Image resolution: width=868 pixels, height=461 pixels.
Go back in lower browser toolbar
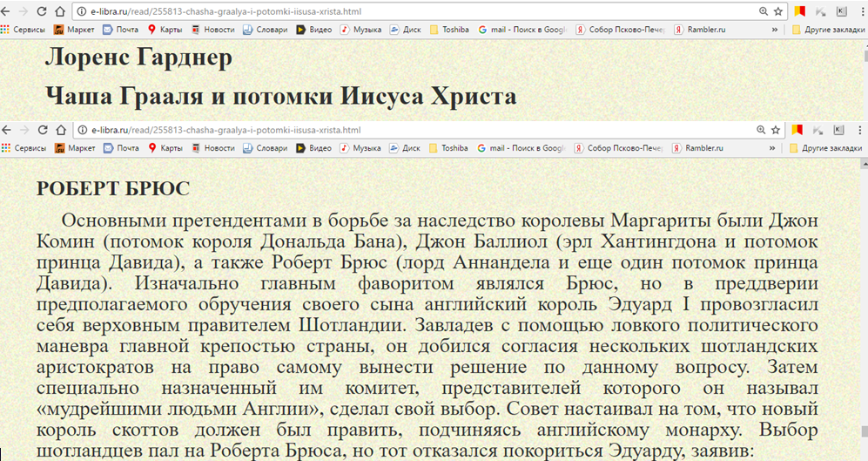click(6, 130)
